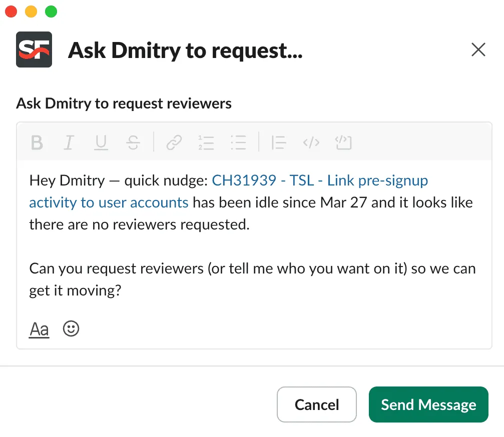Click the Send Message button
This screenshot has height=437, width=504.
pyautogui.click(x=428, y=404)
